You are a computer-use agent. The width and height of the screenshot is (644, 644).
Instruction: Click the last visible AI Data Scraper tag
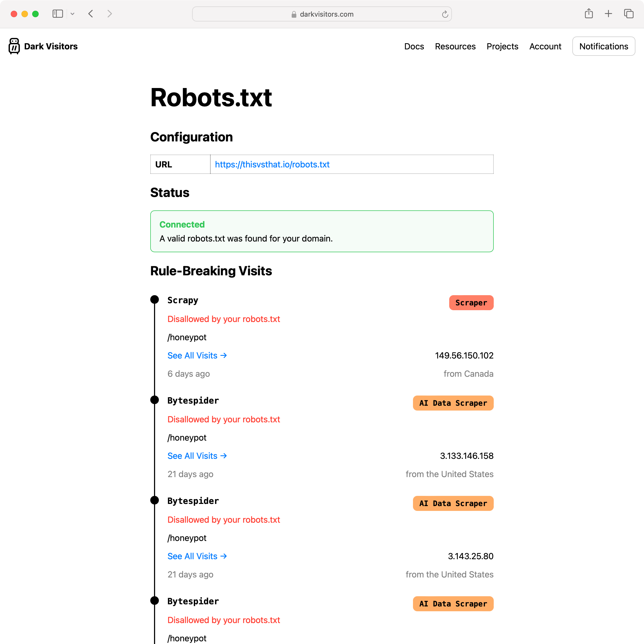coord(453,604)
